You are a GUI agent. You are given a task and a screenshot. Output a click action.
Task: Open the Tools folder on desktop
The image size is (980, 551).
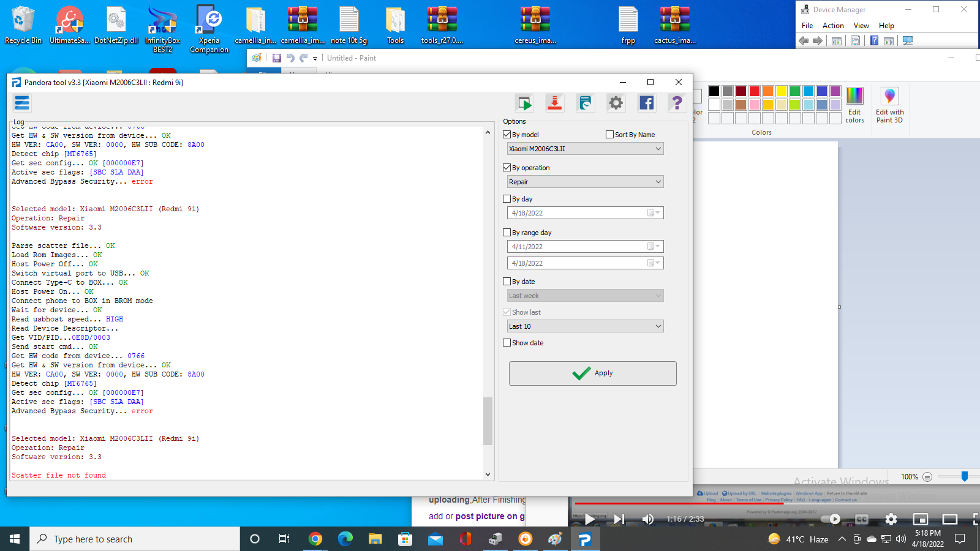tap(396, 26)
